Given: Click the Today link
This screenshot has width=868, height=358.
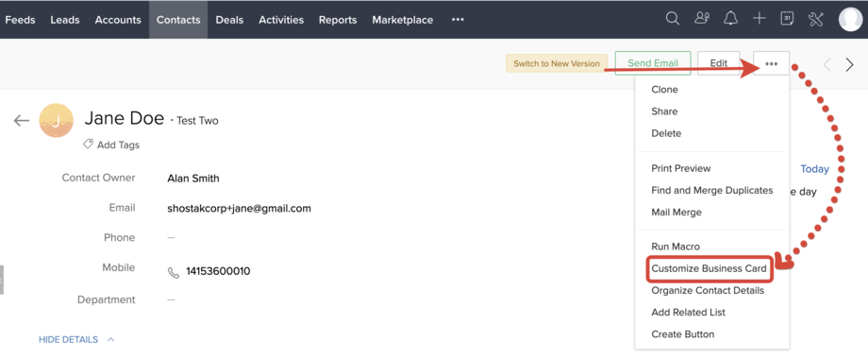Looking at the screenshot, I should [x=815, y=169].
